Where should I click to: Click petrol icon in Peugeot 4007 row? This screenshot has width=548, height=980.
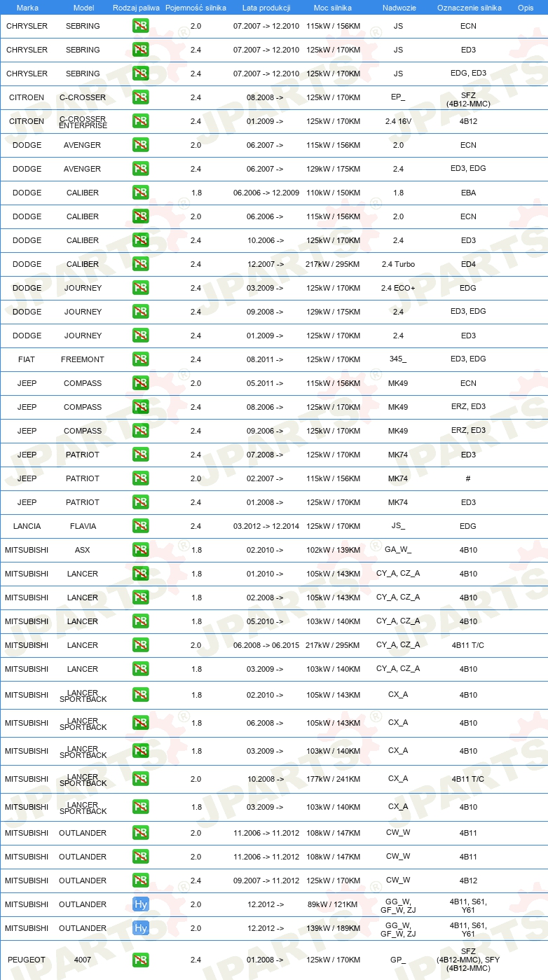(x=140, y=960)
